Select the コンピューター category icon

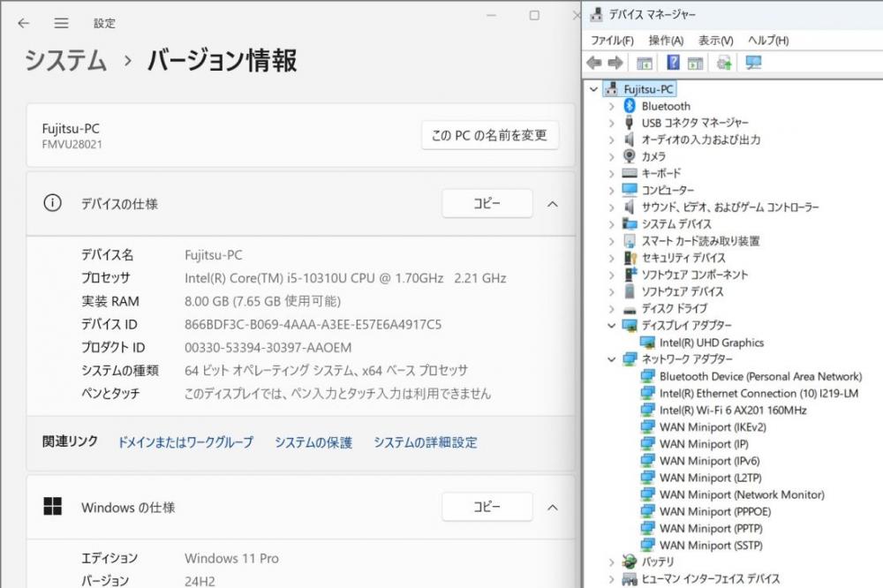(630, 190)
